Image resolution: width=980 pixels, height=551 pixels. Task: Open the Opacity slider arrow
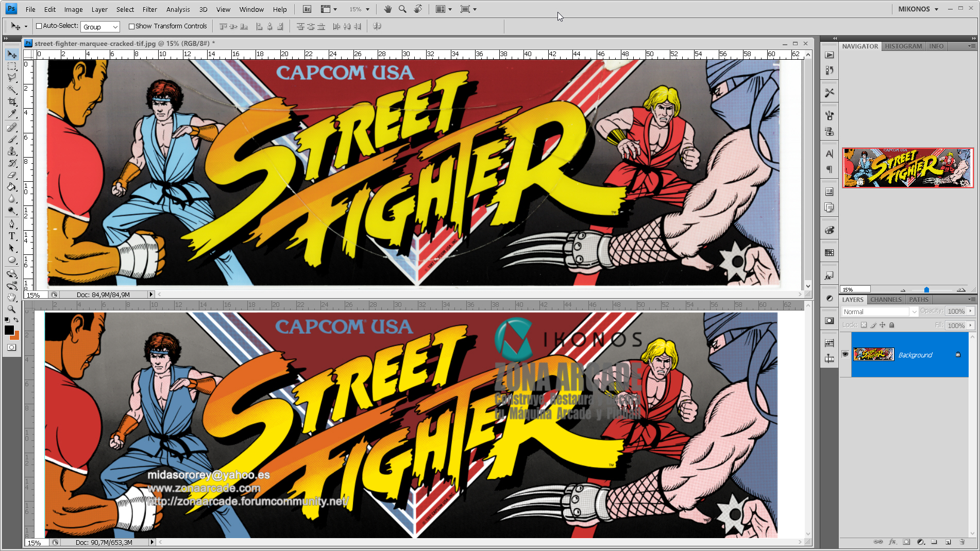coord(971,311)
